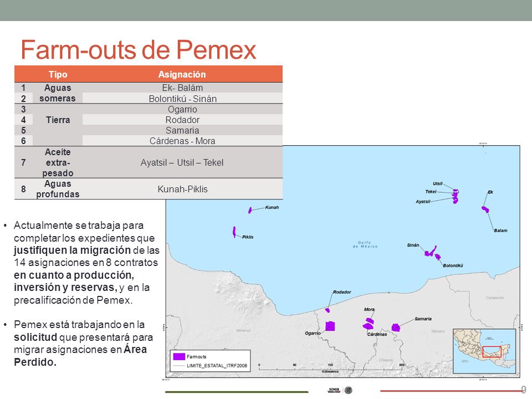Screen dimensions: 532x399
Task: Click the Cárdenas - Mora table cell
Action: point(182,141)
